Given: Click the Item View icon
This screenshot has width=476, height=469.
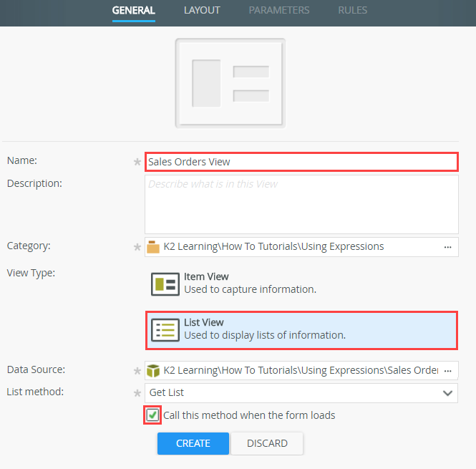Looking at the screenshot, I should 165,284.
